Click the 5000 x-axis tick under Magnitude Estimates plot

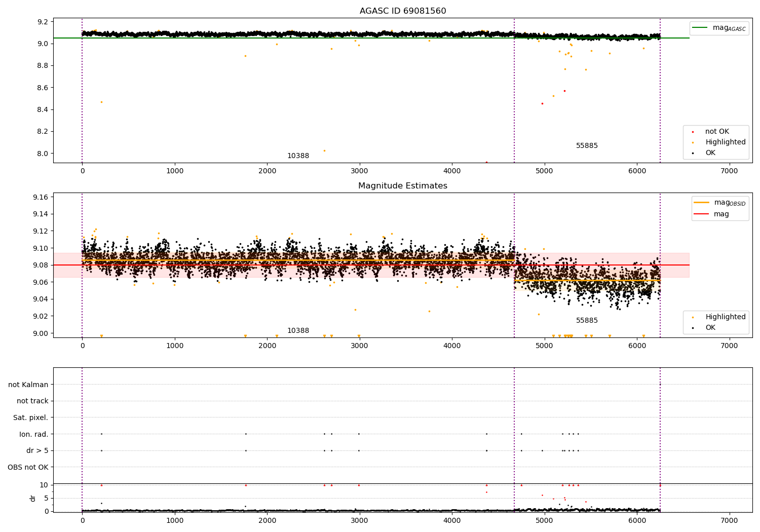(545, 346)
